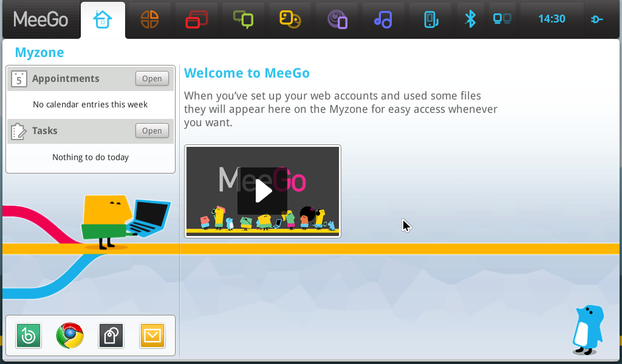The height and width of the screenshot is (364, 622).
Task: Launch Banshee from the green shortcut icon
Action: [x=29, y=335]
